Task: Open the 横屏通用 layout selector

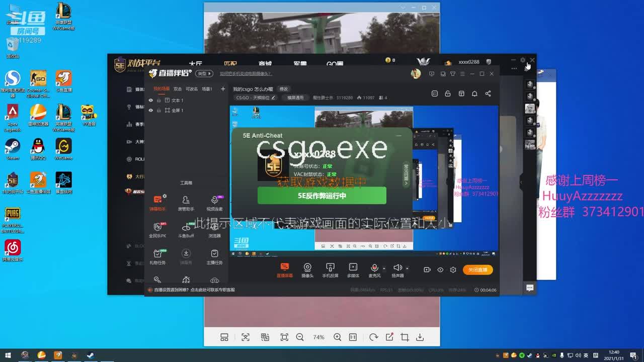Action: pos(295,98)
